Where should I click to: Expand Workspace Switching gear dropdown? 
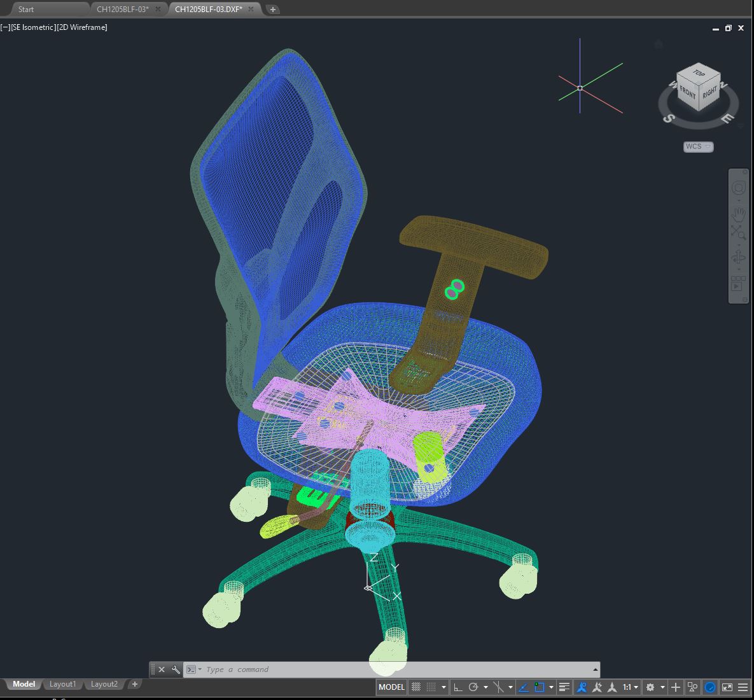pyautogui.click(x=653, y=687)
